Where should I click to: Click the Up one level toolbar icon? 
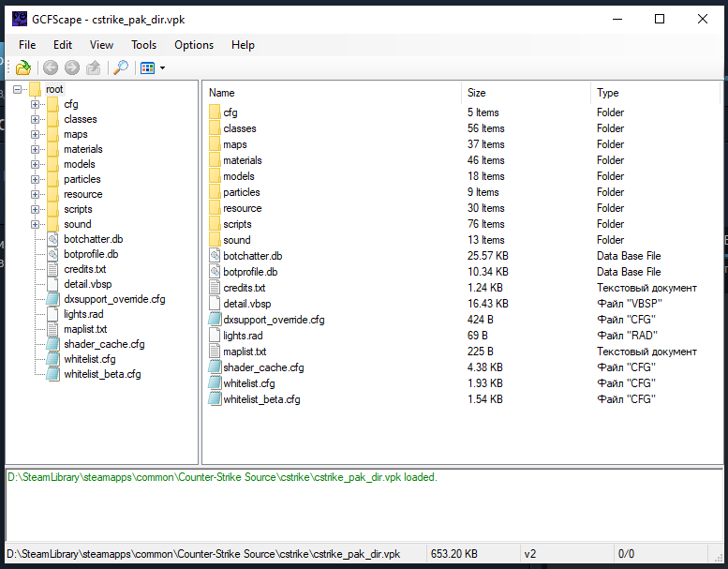point(94,67)
